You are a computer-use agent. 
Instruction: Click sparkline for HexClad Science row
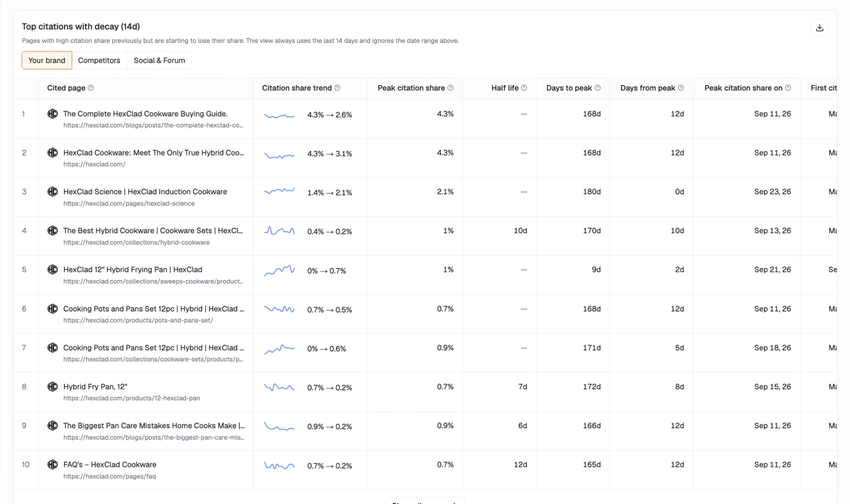[x=279, y=191]
